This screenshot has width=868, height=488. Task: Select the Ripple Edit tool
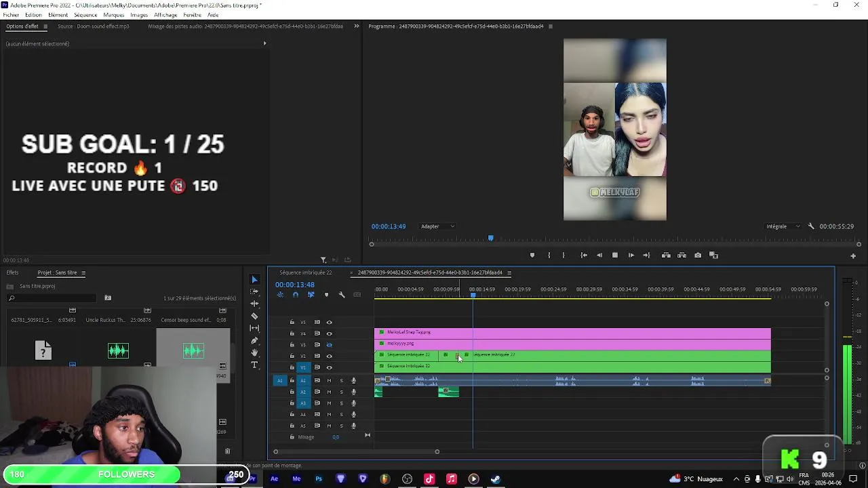(254, 304)
